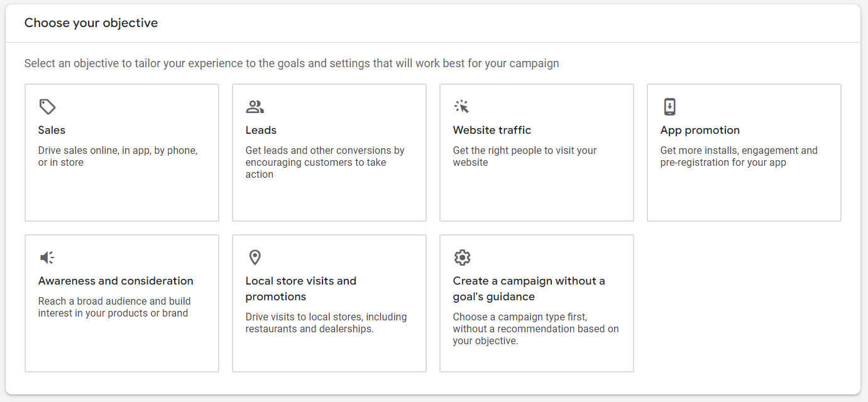Click the Awareness megaphone icon
The image size is (868, 402).
(47, 257)
